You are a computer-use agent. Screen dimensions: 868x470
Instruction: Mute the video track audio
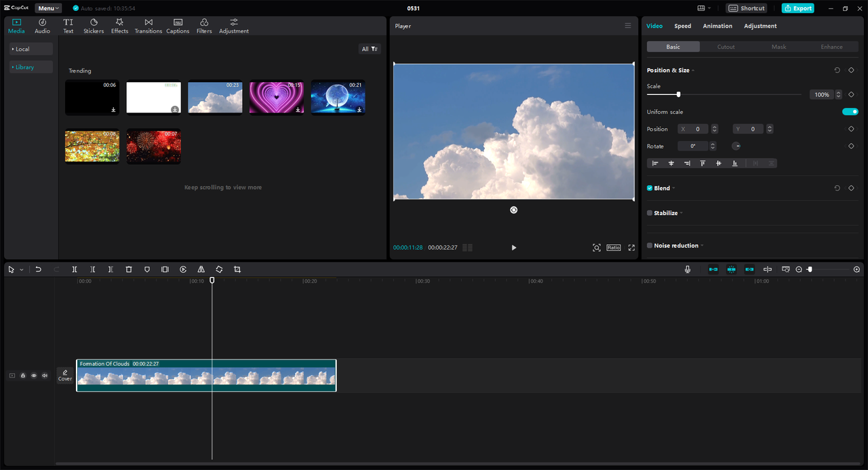pos(45,376)
